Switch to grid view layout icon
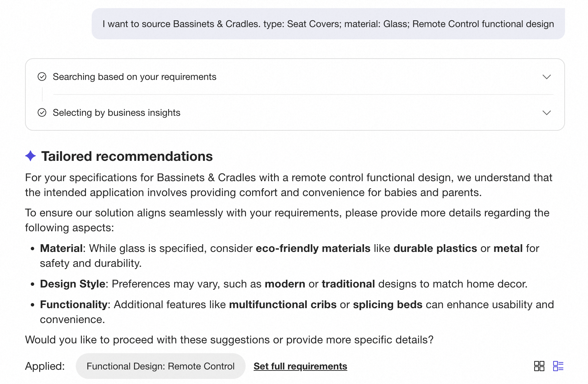 pos(539,366)
